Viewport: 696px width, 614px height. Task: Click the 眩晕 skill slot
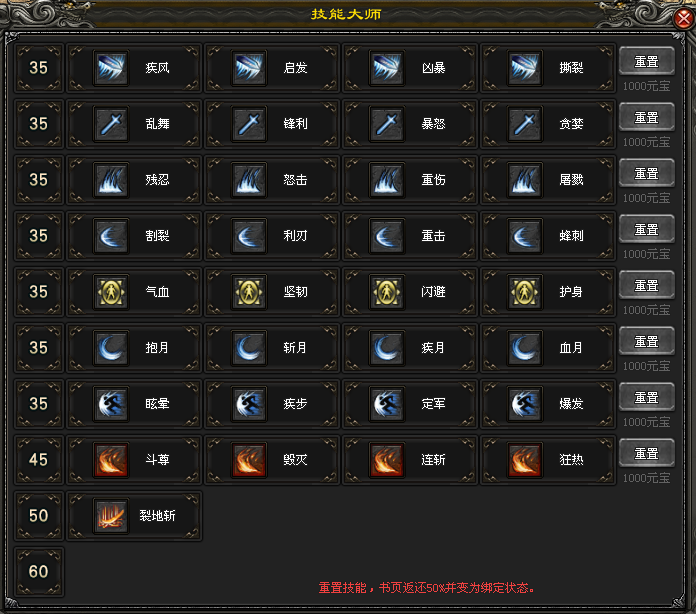click(134, 404)
